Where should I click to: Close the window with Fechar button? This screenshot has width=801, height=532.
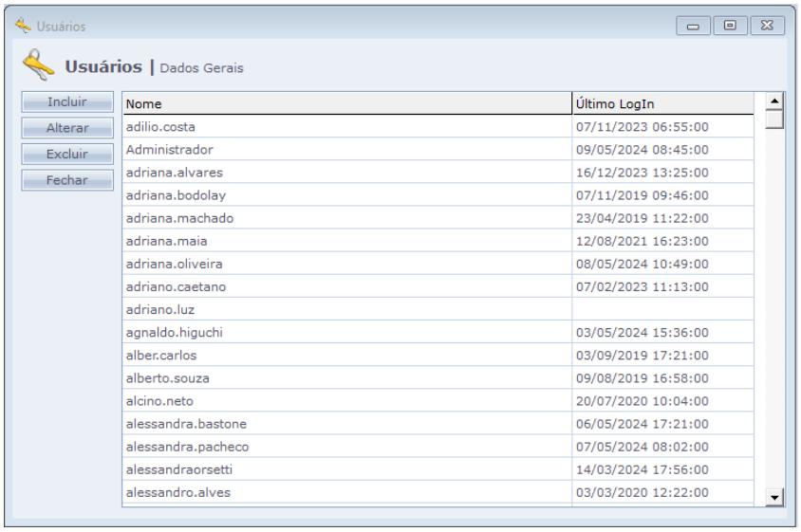coord(67,180)
